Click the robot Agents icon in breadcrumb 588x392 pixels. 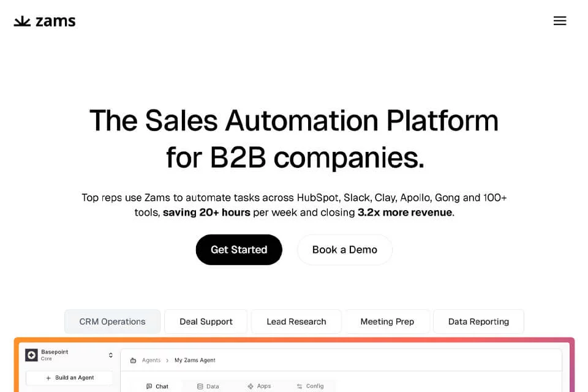[x=133, y=361]
